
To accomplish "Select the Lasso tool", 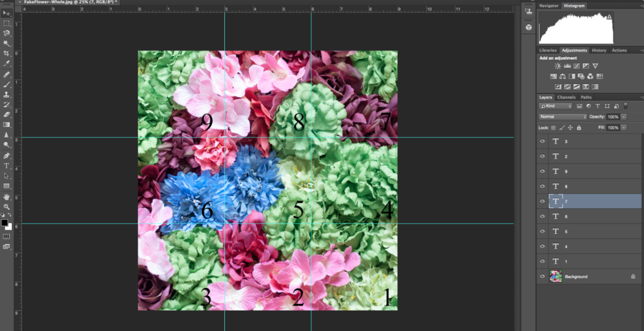I will pos(7,33).
